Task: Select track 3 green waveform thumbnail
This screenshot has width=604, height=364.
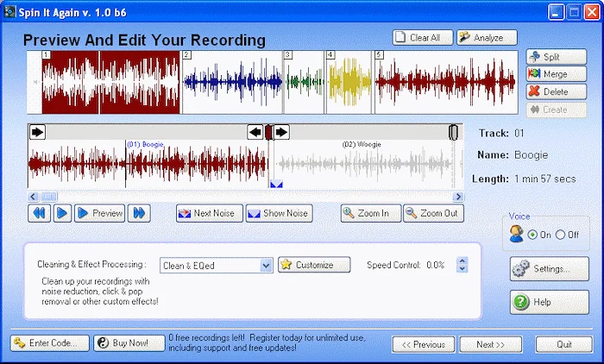Action: 304,83
